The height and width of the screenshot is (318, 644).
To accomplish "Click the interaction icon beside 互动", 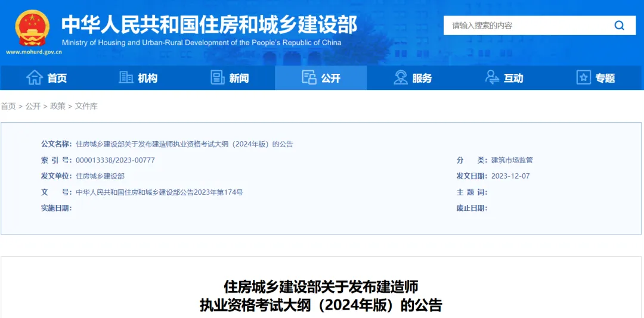I will [491, 77].
